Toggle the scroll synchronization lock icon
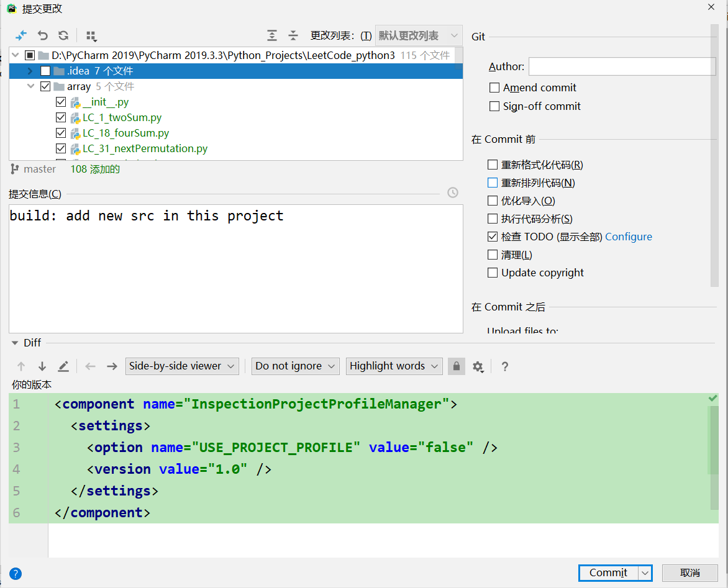The width and height of the screenshot is (728, 588). [x=457, y=366]
